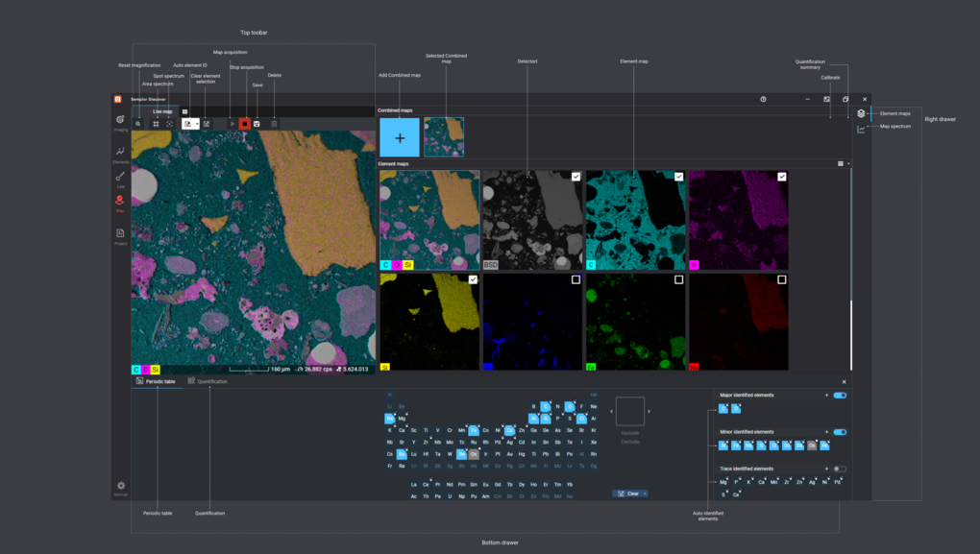Enable the Trace identified elements switch
Viewport: 980px width, 554px height.
point(840,470)
